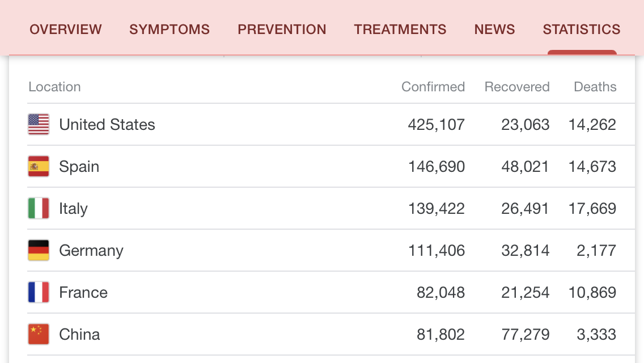The image size is (644, 363).
Task: Click the Deaths column header
Action: click(595, 87)
